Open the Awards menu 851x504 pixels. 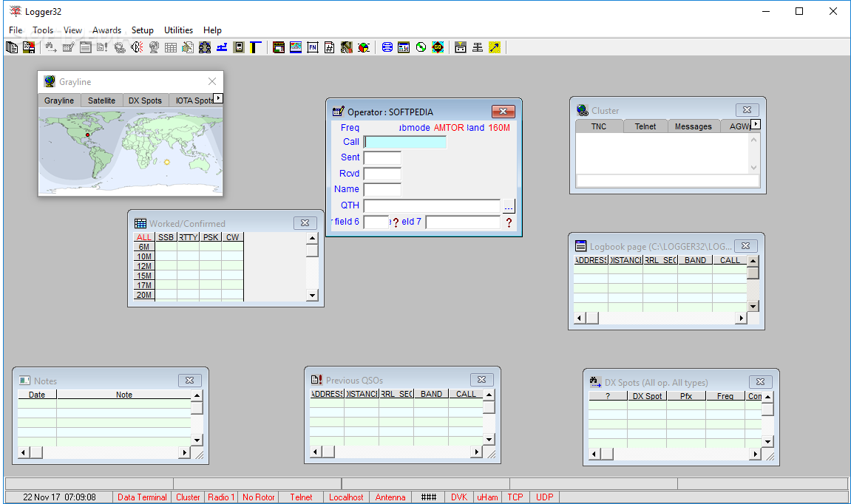[x=106, y=30]
